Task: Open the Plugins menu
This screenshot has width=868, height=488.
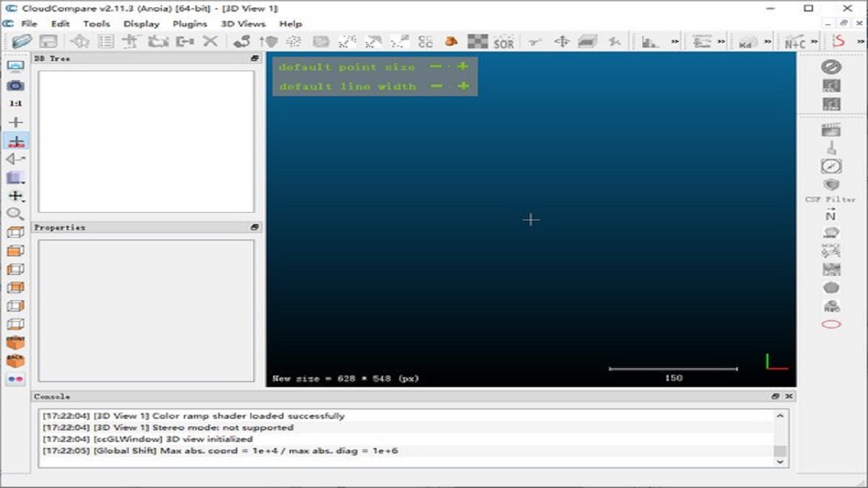Action: (x=189, y=24)
